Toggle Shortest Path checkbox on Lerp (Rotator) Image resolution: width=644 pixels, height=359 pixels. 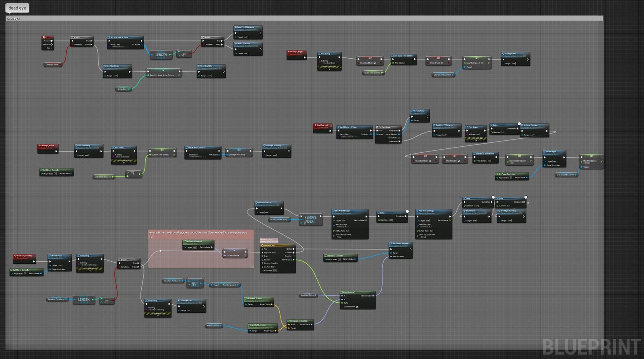pos(357,307)
